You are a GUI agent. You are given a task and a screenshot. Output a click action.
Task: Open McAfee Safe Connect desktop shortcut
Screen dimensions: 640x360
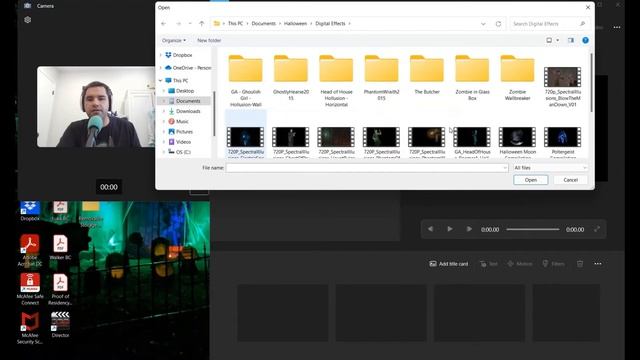click(30, 289)
